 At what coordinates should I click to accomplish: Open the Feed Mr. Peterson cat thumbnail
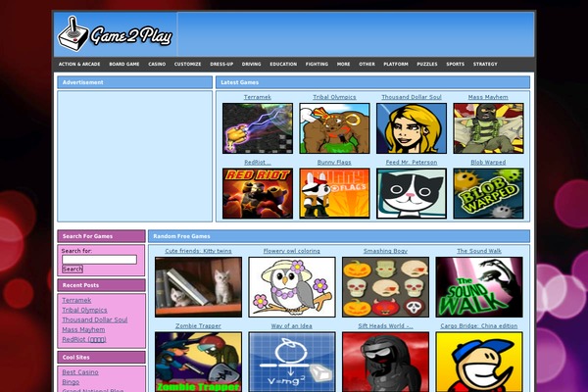click(x=412, y=193)
